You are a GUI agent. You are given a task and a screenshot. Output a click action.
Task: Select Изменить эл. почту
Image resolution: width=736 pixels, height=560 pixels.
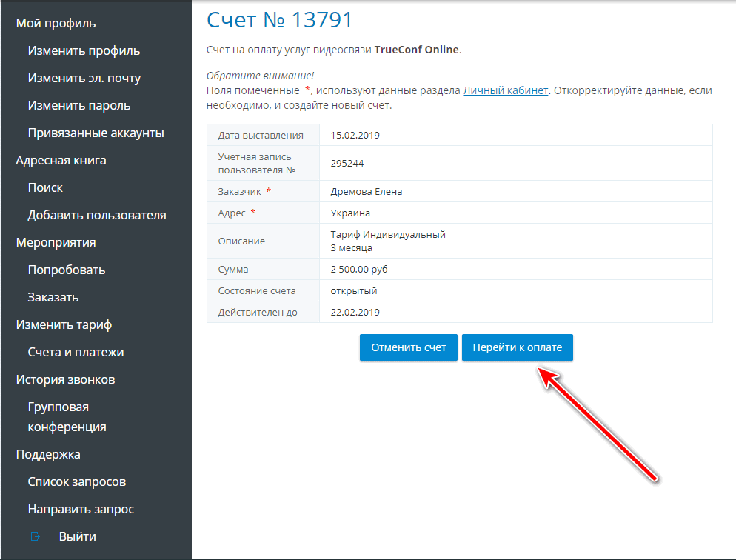(84, 78)
